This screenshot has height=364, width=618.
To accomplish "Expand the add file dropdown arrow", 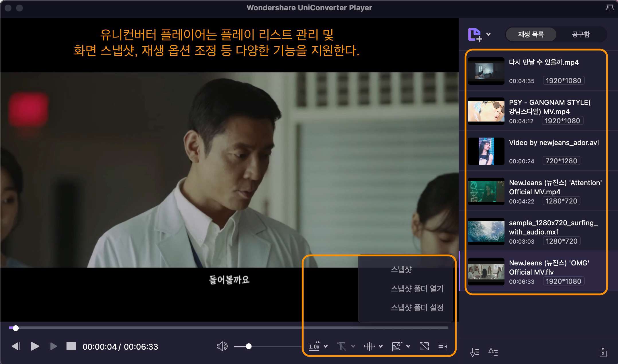I will [488, 34].
